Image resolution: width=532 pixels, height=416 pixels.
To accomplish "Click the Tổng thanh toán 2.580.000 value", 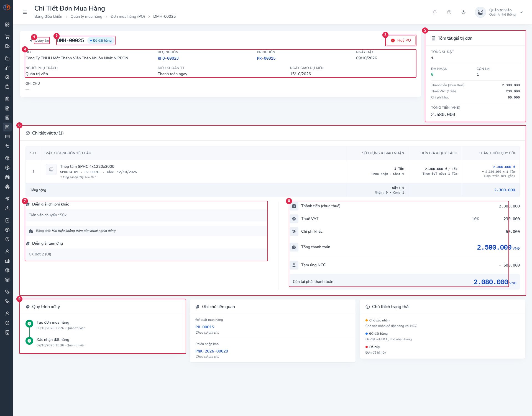I will [494, 247].
